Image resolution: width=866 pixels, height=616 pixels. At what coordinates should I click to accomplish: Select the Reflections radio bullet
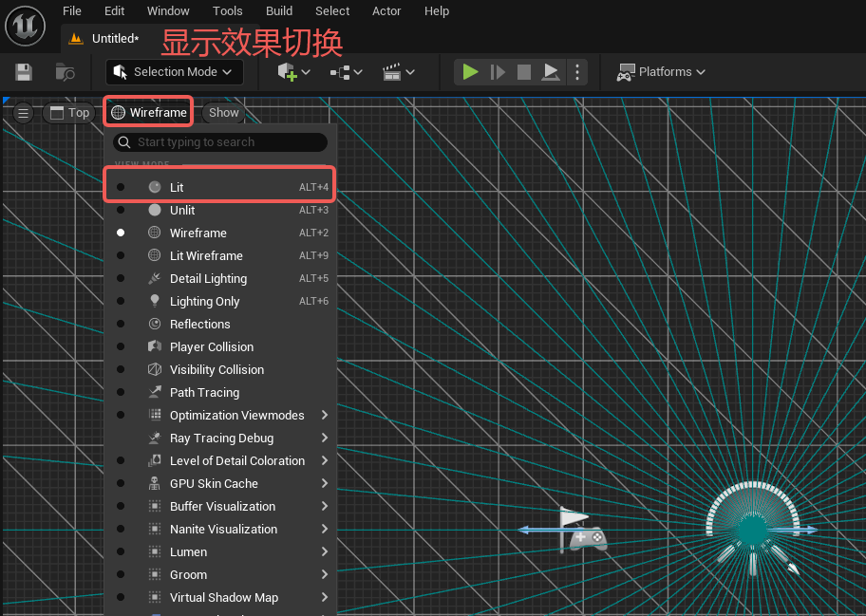point(121,324)
